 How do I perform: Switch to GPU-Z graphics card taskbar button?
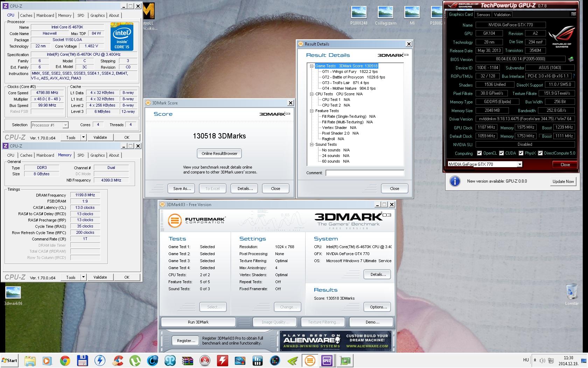tap(345, 361)
